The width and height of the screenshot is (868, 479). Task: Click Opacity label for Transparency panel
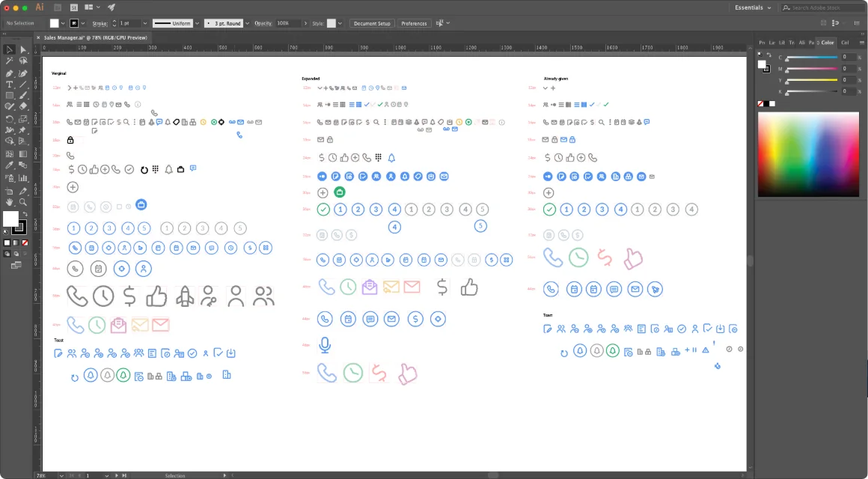pos(263,23)
